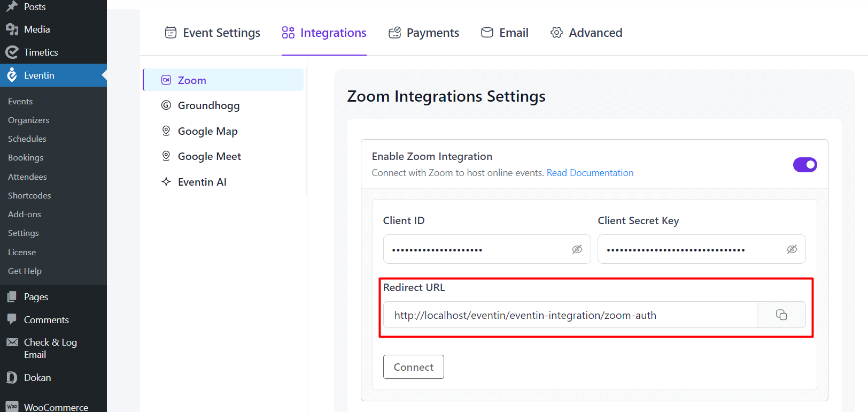Click the Timetics logo icon
This screenshot has width=868, height=412.
12,52
